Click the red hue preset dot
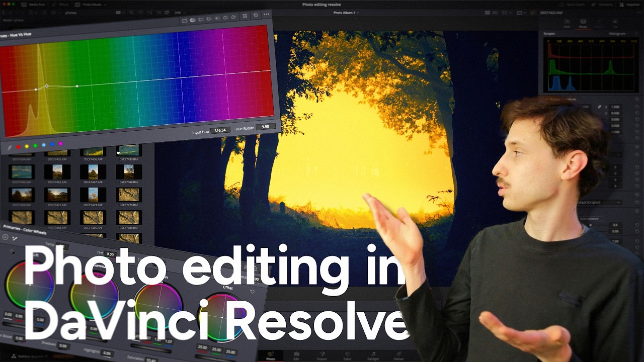This screenshot has width=644, height=362. pos(18,147)
